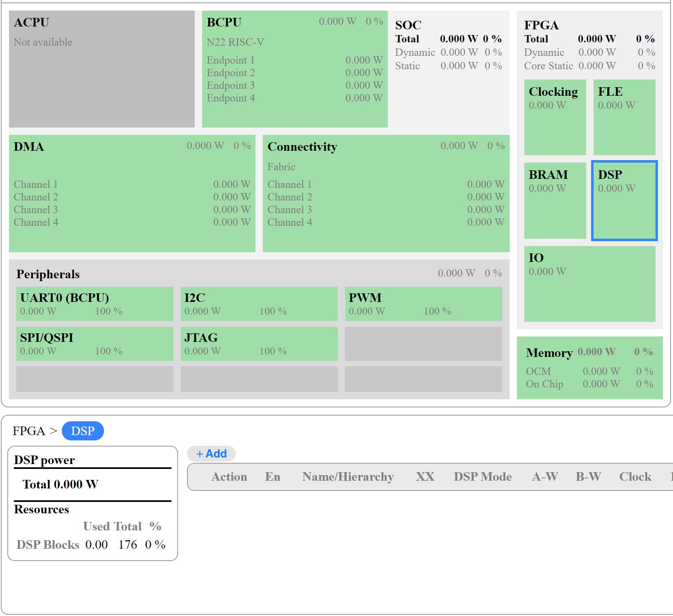Select the JTAG peripheral tile

[259, 344]
